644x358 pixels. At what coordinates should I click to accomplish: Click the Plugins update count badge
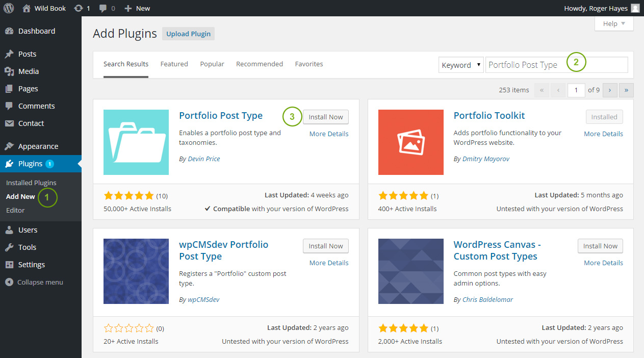coord(49,164)
